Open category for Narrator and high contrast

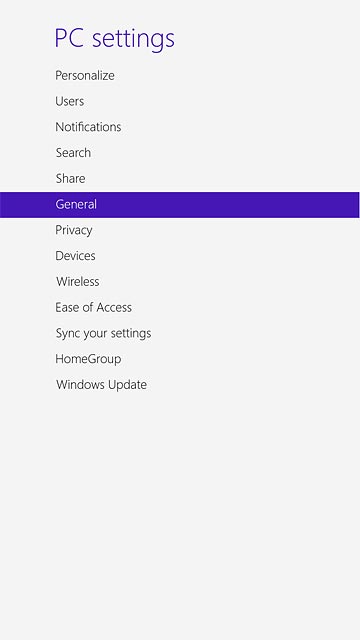(x=93, y=307)
